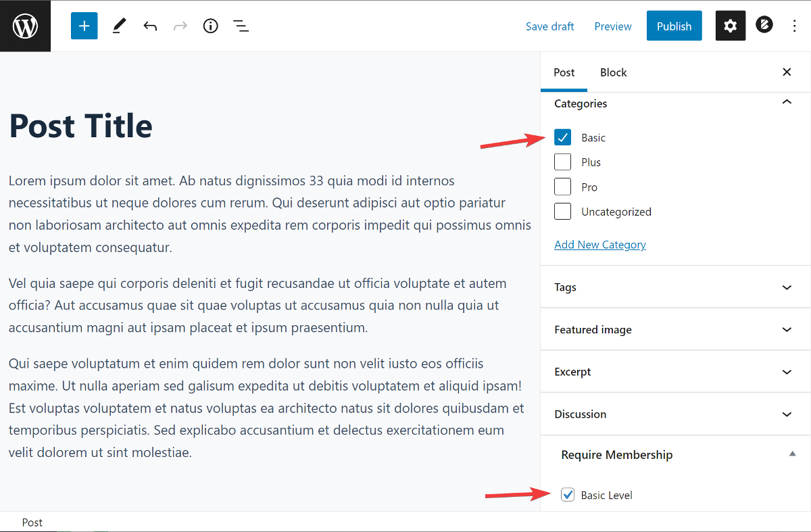Screen dimensions: 811x532
Task: Switch to the Post tab
Action: [564, 72]
